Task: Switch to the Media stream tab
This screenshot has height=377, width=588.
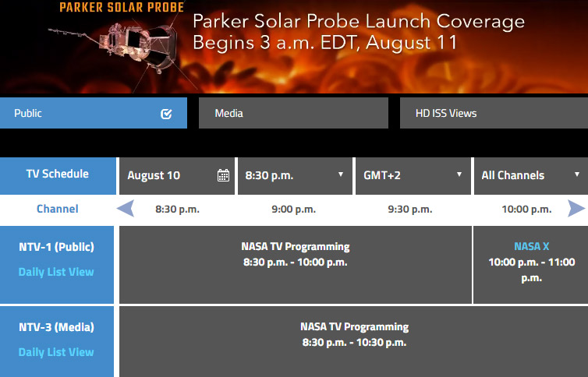Action: [x=293, y=113]
